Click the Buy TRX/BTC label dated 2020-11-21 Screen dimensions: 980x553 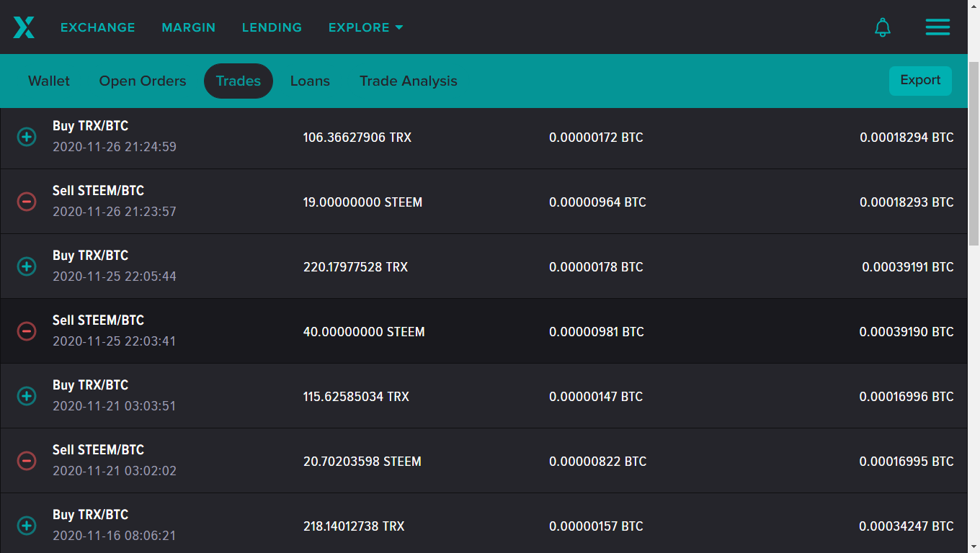coord(90,385)
